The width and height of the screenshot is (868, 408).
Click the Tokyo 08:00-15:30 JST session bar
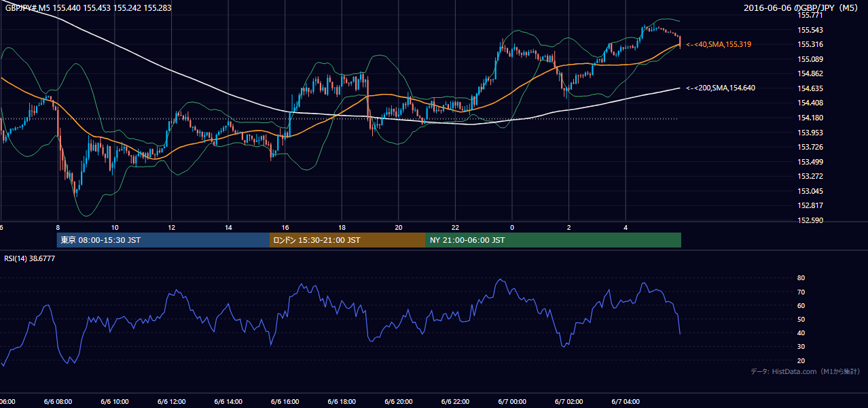163,240
